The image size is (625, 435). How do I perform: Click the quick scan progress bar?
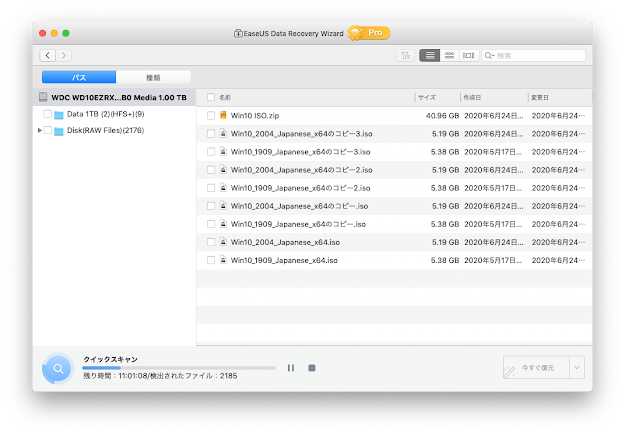tap(179, 368)
